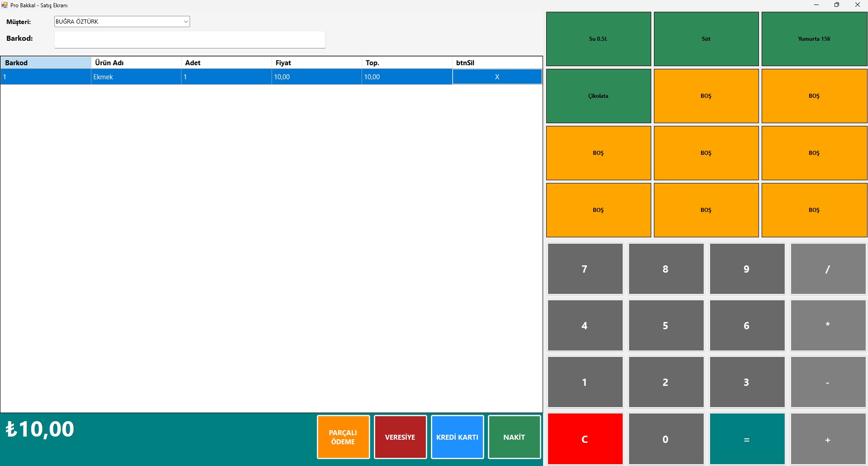868x466 pixels.
Task: Select the Ekmek row in the sales grid
Action: point(136,77)
